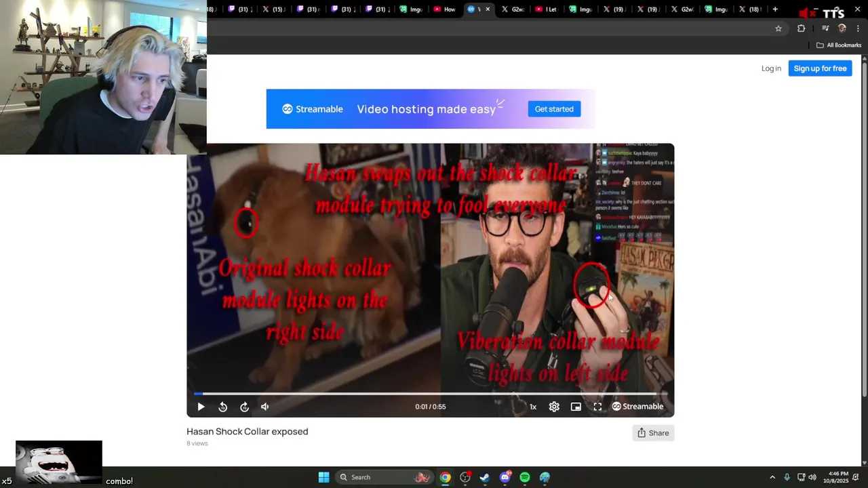Image resolution: width=868 pixels, height=488 pixels.
Task: Open the 1x playback speed menu
Action: (x=533, y=407)
